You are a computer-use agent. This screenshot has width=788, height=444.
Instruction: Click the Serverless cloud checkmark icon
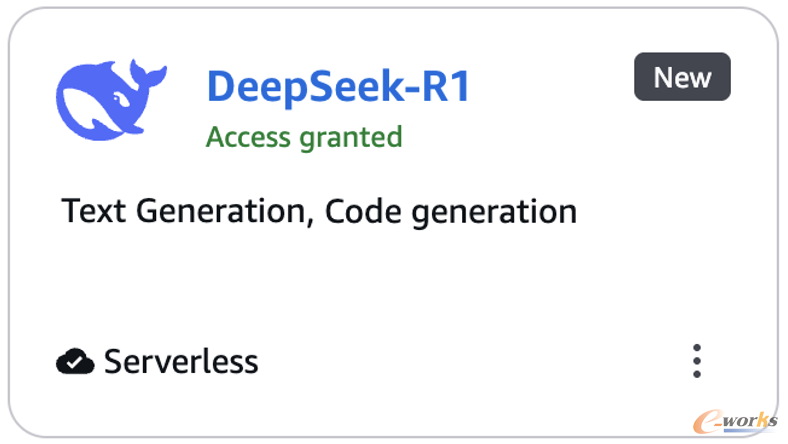click(x=75, y=361)
